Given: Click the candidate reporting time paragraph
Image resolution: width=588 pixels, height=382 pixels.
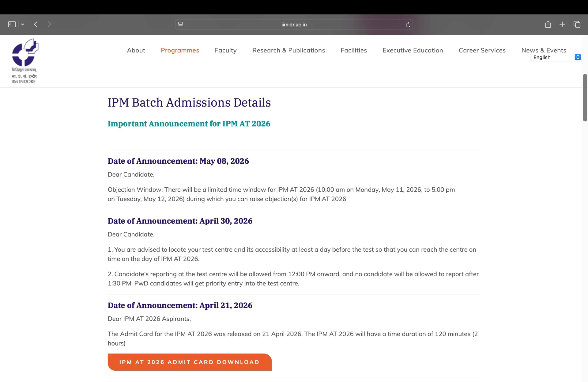Looking at the screenshot, I should (293, 279).
